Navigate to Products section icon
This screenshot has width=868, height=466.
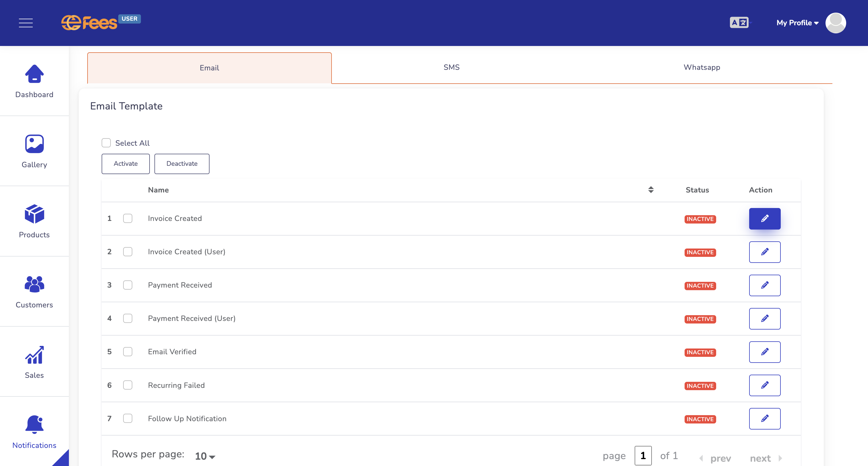34,214
